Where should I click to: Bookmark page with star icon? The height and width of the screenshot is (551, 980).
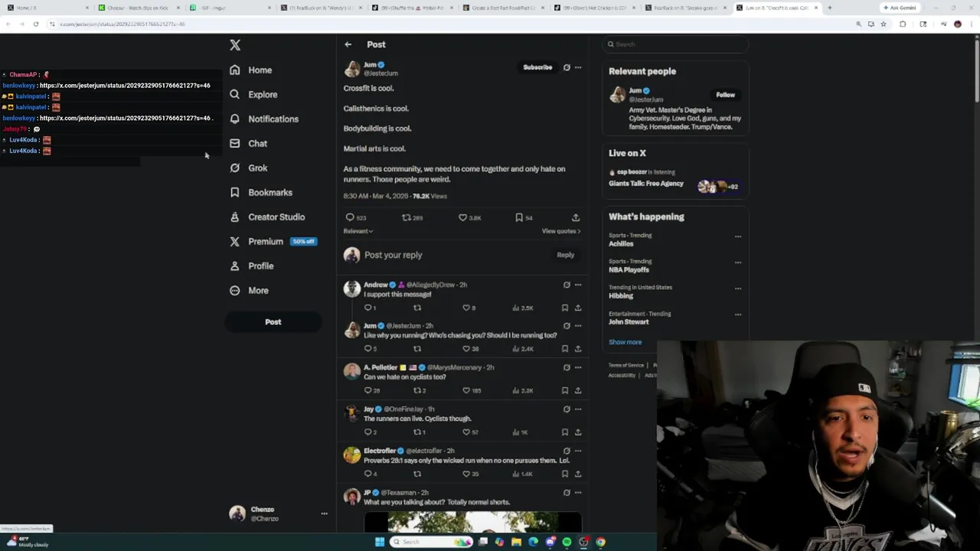point(883,24)
